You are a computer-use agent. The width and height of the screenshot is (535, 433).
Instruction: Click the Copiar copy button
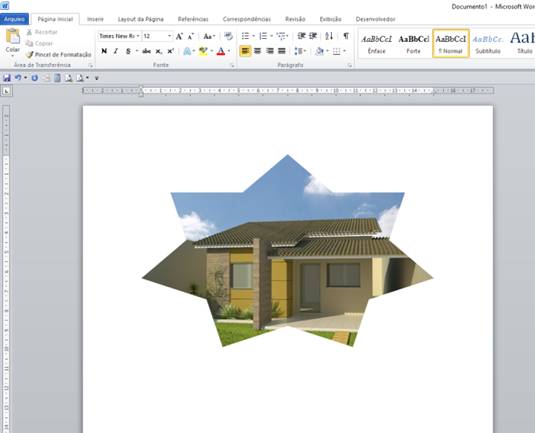tap(40, 43)
